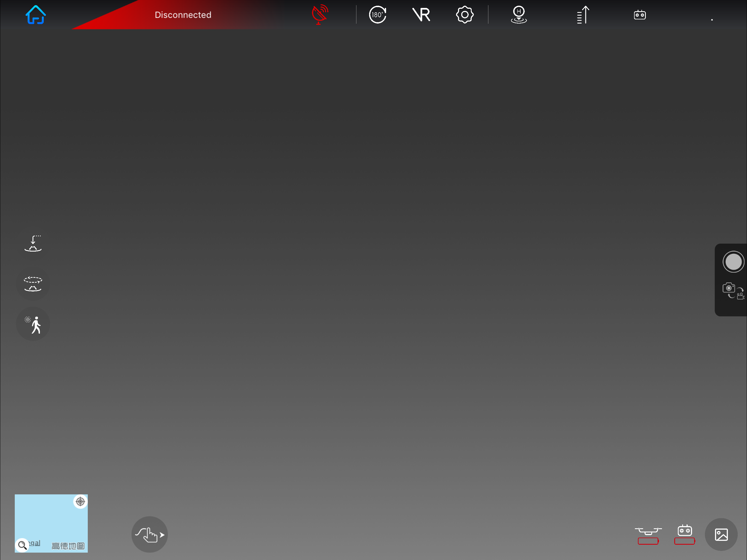Tap the blue home icon

[36, 15]
